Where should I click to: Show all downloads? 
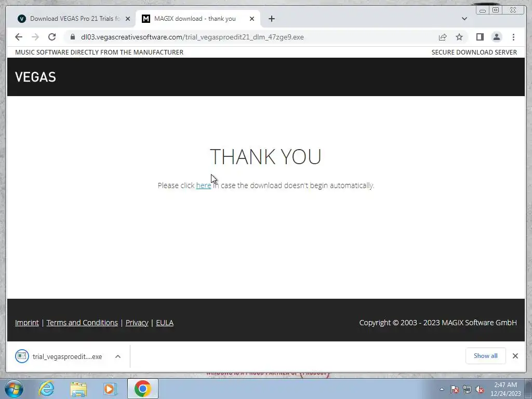(x=486, y=355)
